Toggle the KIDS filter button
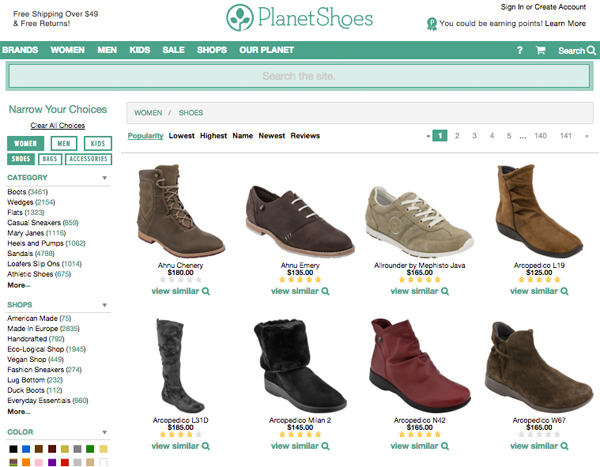The width and height of the screenshot is (600, 467). click(98, 144)
